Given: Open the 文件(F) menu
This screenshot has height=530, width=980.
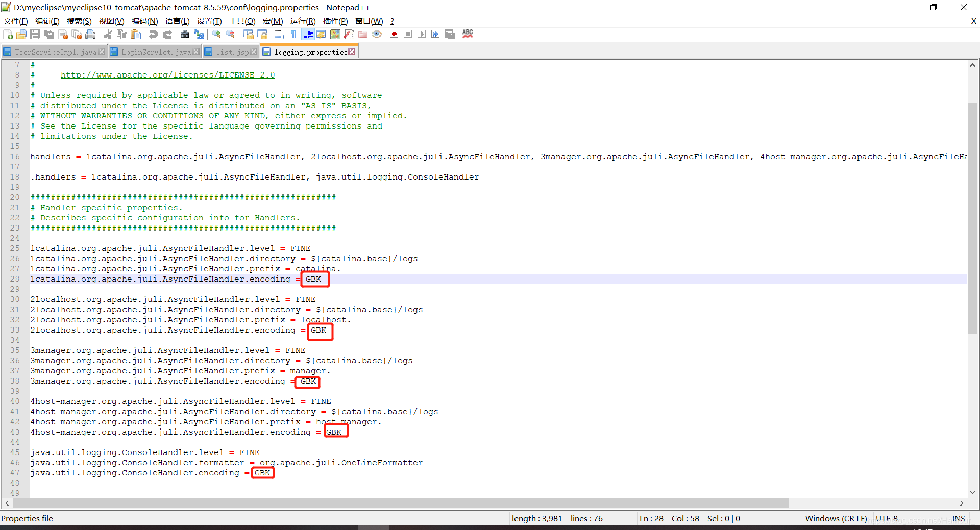Looking at the screenshot, I should [16, 21].
